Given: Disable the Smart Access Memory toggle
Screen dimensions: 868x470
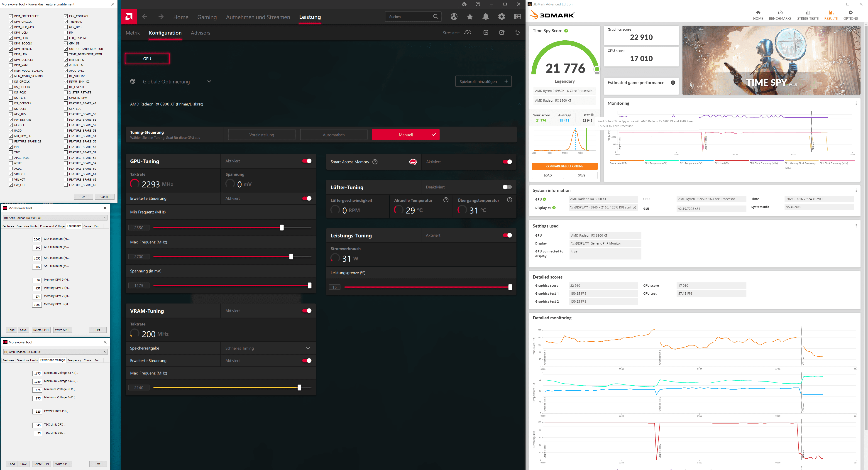Looking at the screenshot, I should coord(507,162).
